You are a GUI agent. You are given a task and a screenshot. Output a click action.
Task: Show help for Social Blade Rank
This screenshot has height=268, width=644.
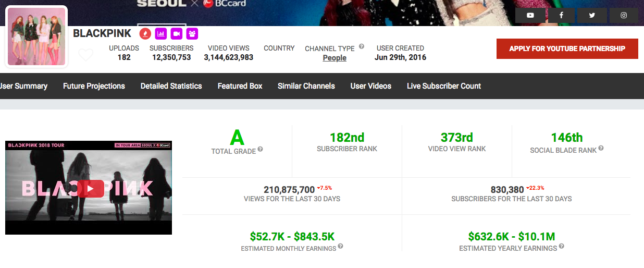pos(601,149)
